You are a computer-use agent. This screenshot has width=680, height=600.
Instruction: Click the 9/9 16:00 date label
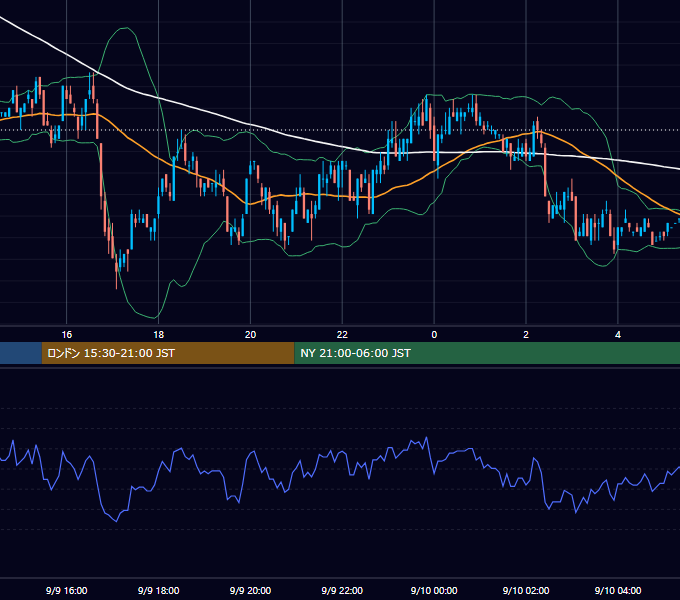click(x=66, y=590)
